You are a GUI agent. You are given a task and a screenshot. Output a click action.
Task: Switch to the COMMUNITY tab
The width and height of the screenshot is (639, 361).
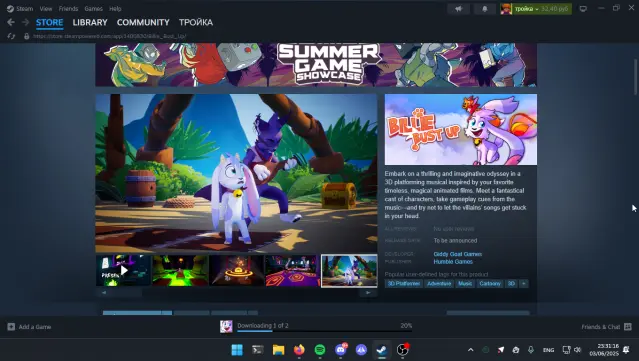click(x=143, y=22)
